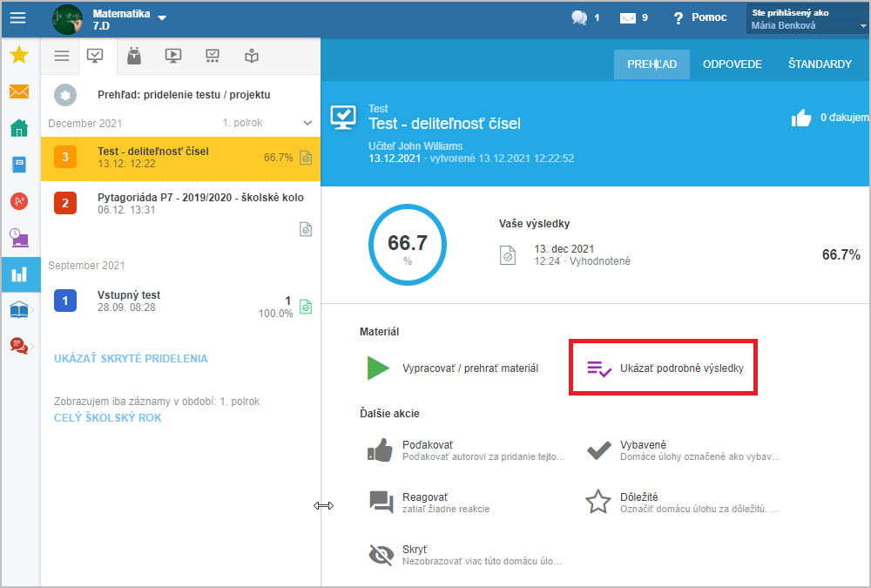
Task: Open the messages envelope in the left sidebar
Action: coord(19,91)
